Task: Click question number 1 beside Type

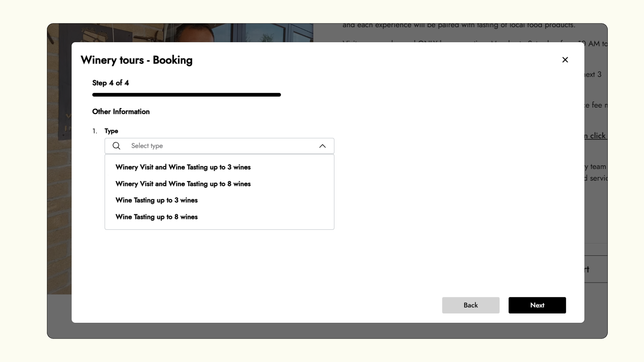Action: click(95, 131)
